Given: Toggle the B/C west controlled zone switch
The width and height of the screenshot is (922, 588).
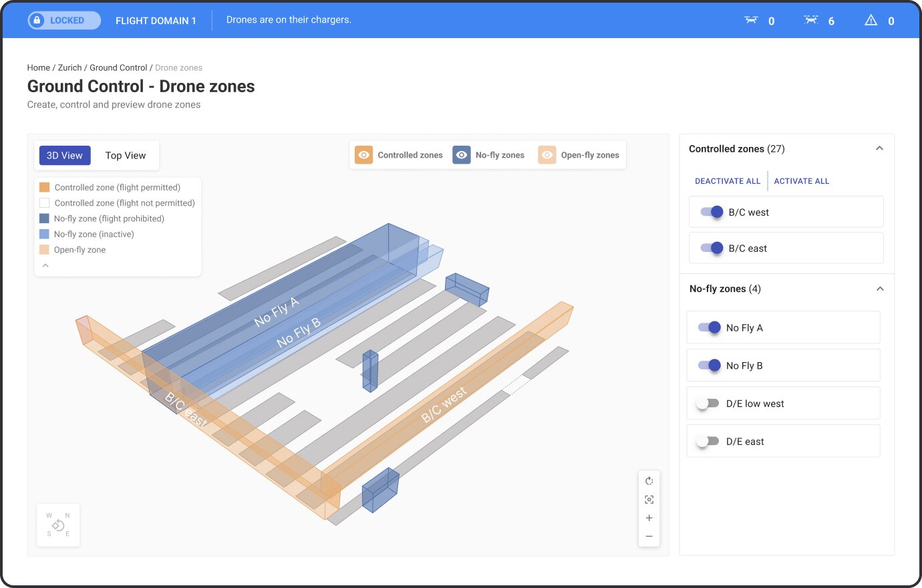Looking at the screenshot, I should pyautogui.click(x=712, y=212).
